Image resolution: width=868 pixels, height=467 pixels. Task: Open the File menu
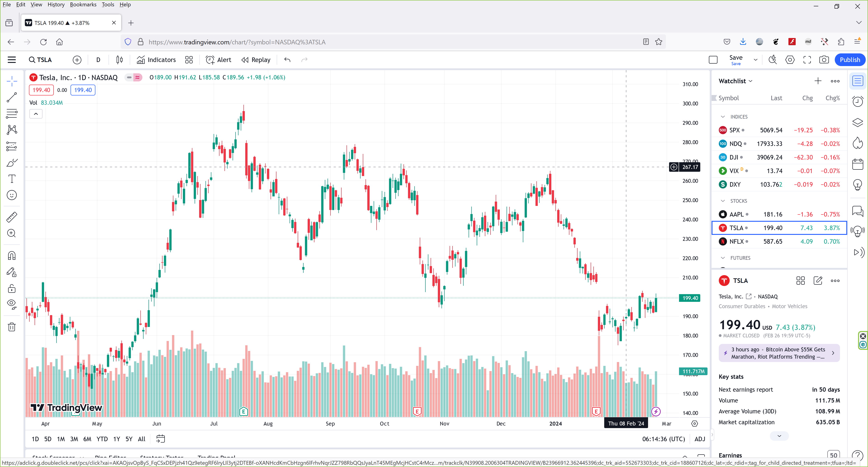pos(6,4)
